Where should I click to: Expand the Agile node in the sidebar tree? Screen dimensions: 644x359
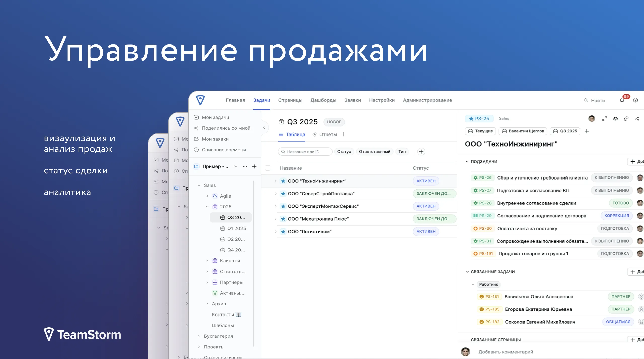point(207,196)
